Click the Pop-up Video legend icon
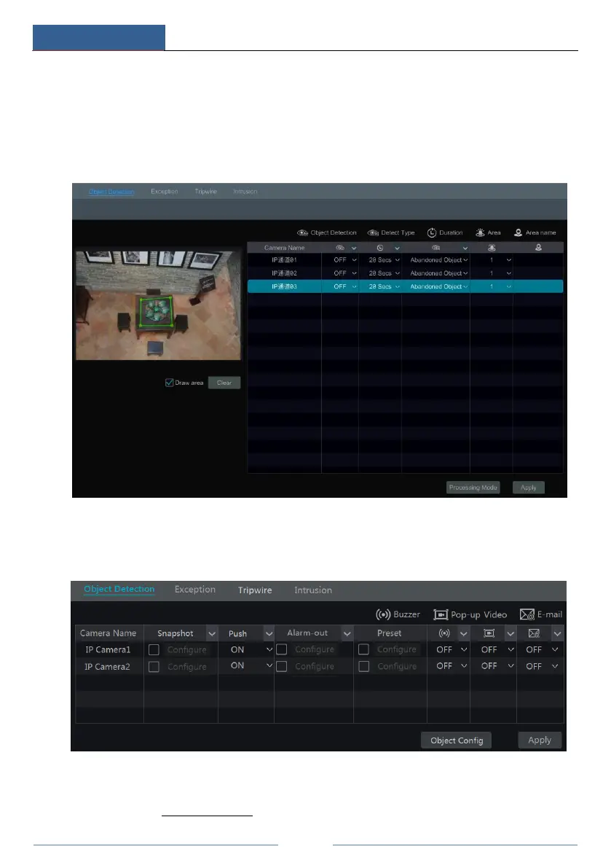This screenshot has width=611, height=868. click(441, 614)
